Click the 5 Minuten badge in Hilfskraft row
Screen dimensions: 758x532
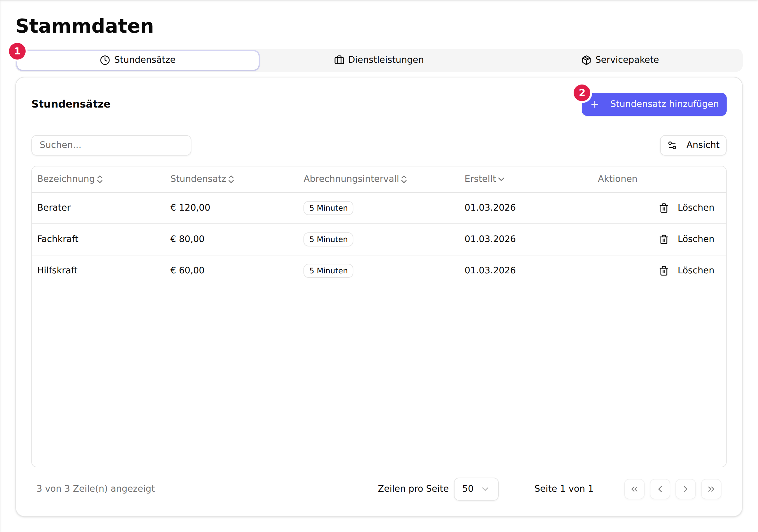click(x=328, y=271)
